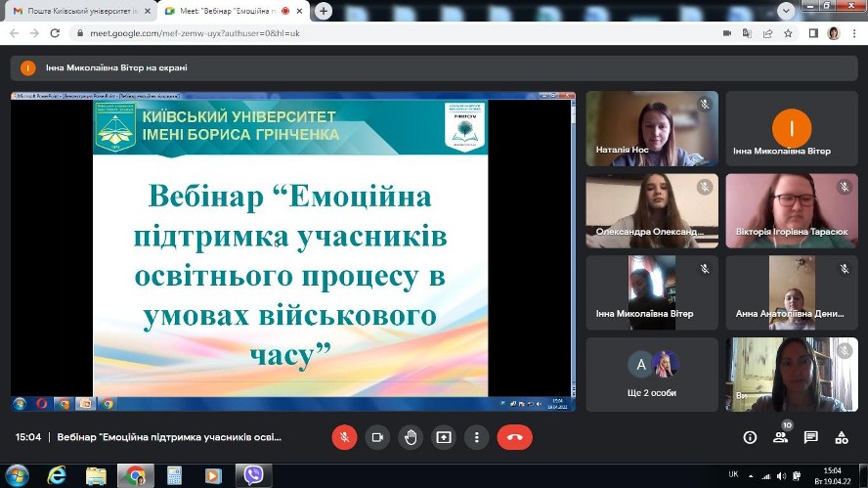Image resolution: width=868 pixels, height=488 pixels.
Task: Open Viber from taskbar
Action: [253, 475]
